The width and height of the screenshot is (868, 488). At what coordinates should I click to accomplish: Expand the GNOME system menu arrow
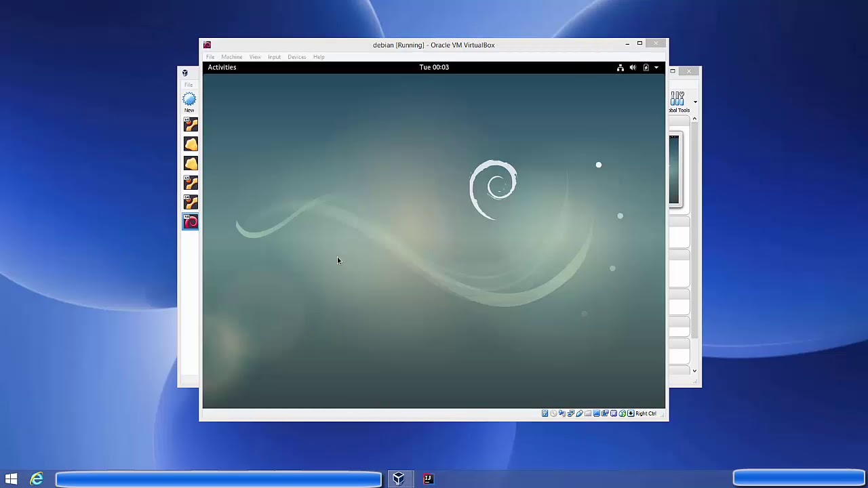[x=656, y=67]
